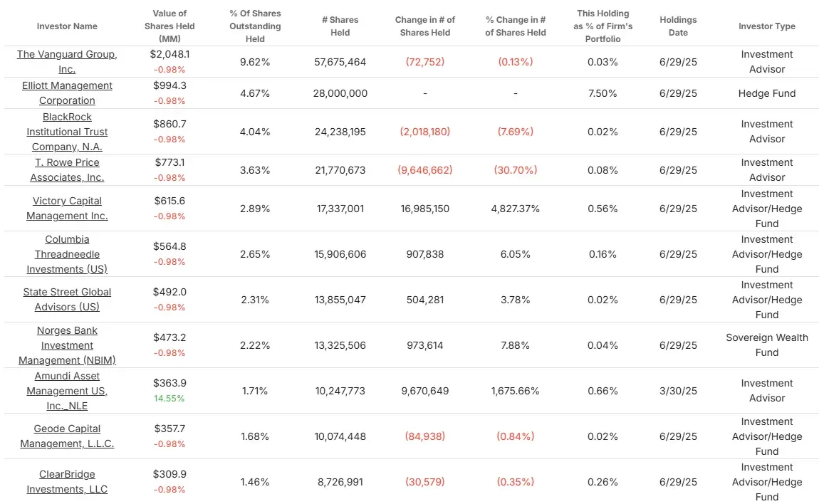Click the # Shares Held column header

click(340, 26)
